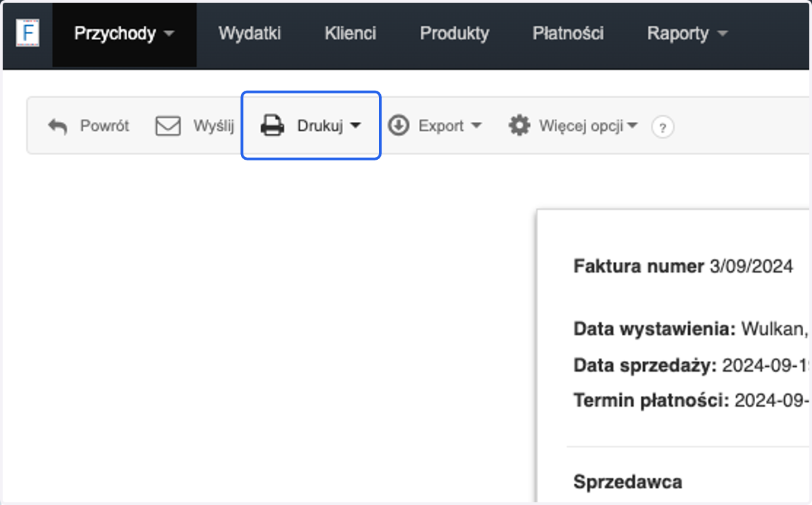Image resolution: width=812 pixels, height=505 pixels.
Task: Click the Raporty dropdown caret
Action: pyautogui.click(x=723, y=34)
